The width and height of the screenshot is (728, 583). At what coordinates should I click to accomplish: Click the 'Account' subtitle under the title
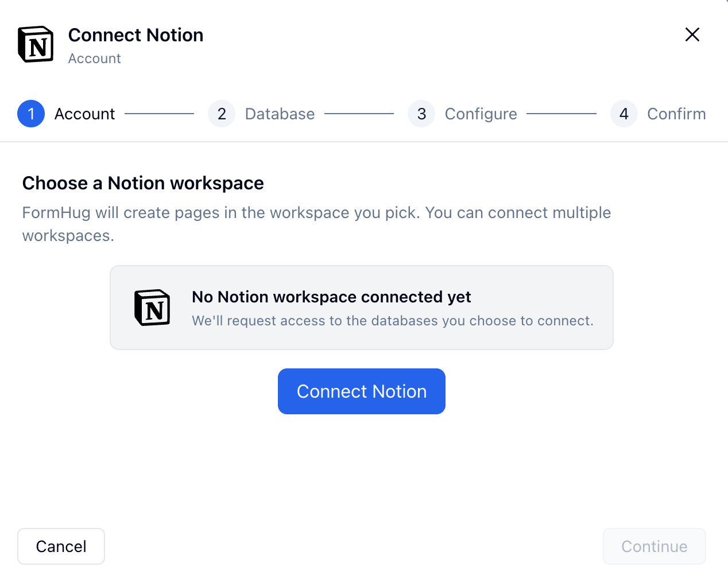click(x=95, y=59)
